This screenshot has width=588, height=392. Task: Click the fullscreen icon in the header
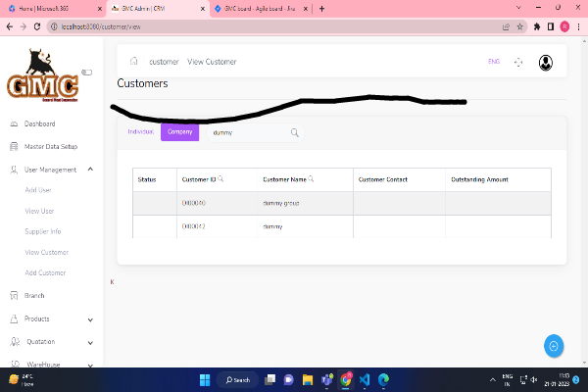[x=518, y=62]
